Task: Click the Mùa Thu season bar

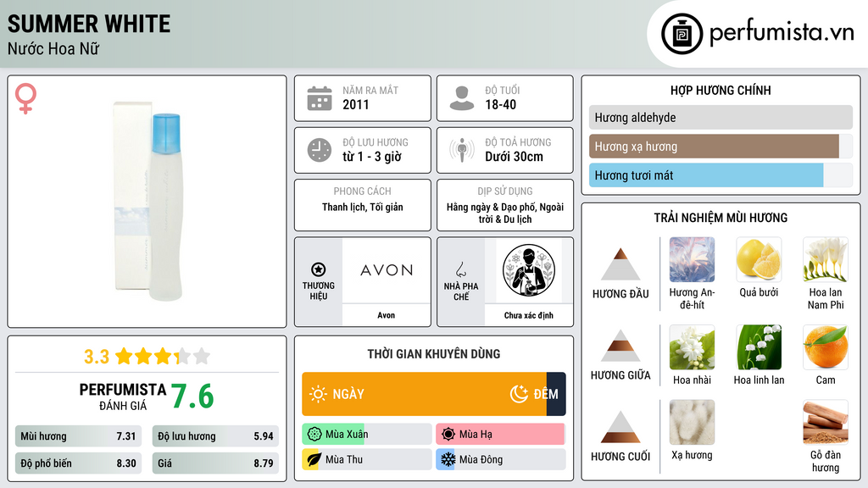Action: (367, 459)
